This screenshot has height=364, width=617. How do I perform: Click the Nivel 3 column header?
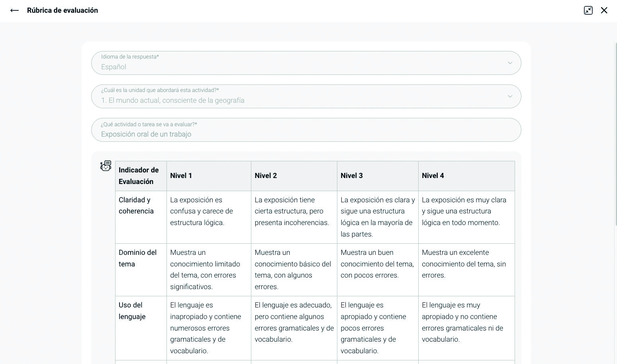(x=352, y=176)
